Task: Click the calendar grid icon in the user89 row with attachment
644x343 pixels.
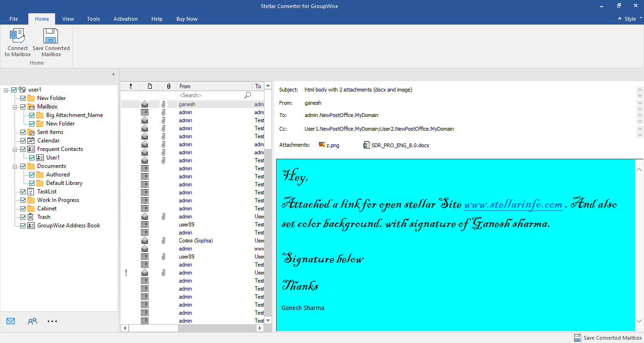Action: (145, 257)
